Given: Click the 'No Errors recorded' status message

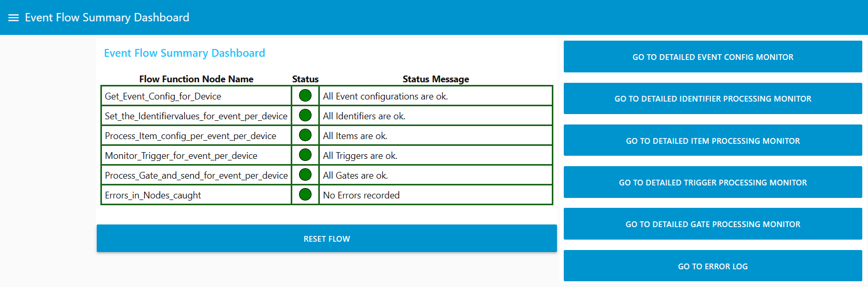Looking at the screenshot, I should point(361,195).
